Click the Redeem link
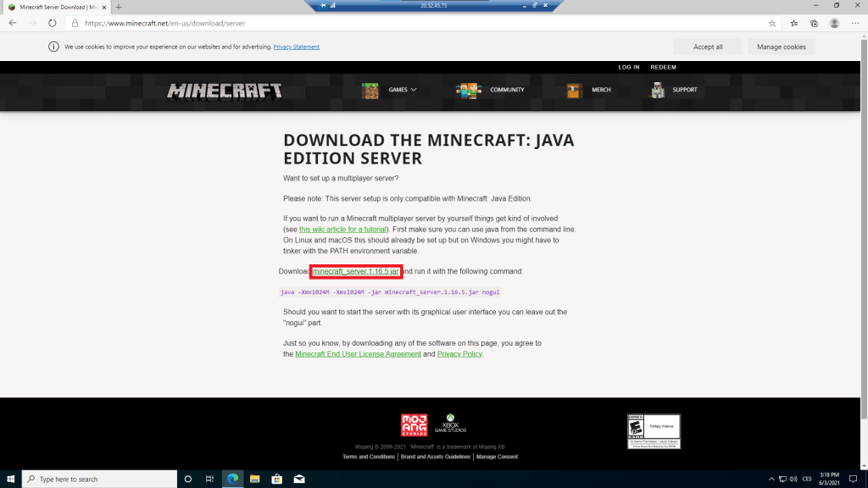This screenshot has width=868, height=488. (x=663, y=67)
